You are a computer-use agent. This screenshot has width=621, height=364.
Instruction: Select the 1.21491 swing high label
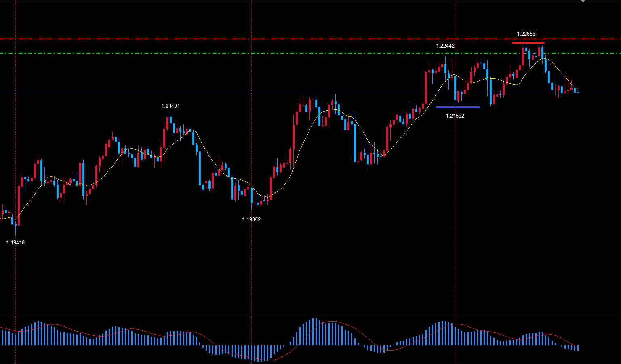pyautogui.click(x=170, y=106)
